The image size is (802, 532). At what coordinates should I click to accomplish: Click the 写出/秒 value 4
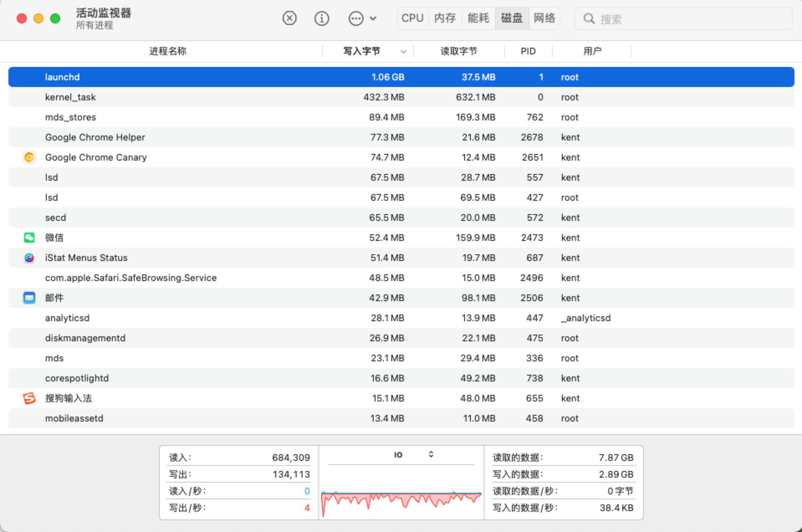pos(307,507)
